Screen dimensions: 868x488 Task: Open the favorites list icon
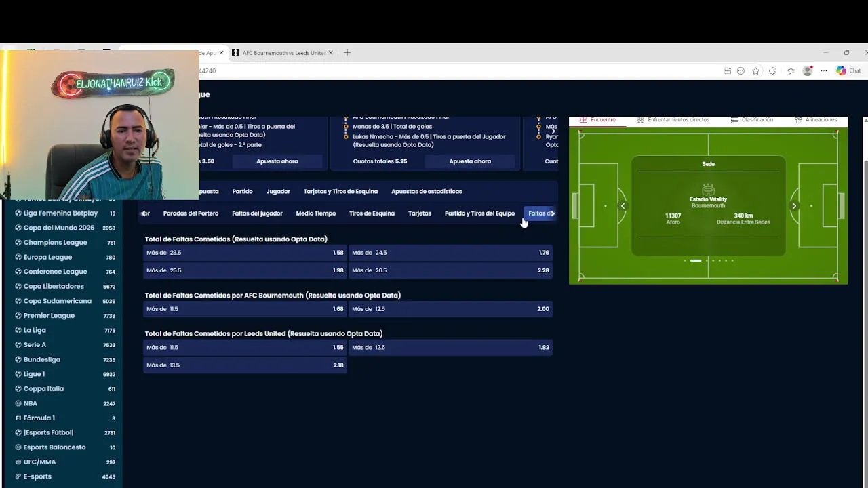(791, 70)
